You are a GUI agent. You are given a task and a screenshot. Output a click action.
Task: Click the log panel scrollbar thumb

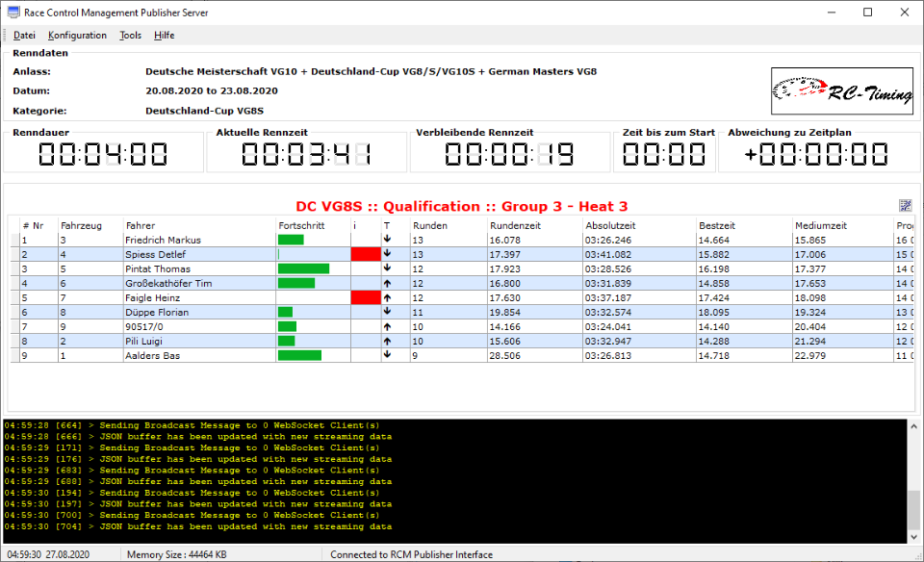(914, 510)
